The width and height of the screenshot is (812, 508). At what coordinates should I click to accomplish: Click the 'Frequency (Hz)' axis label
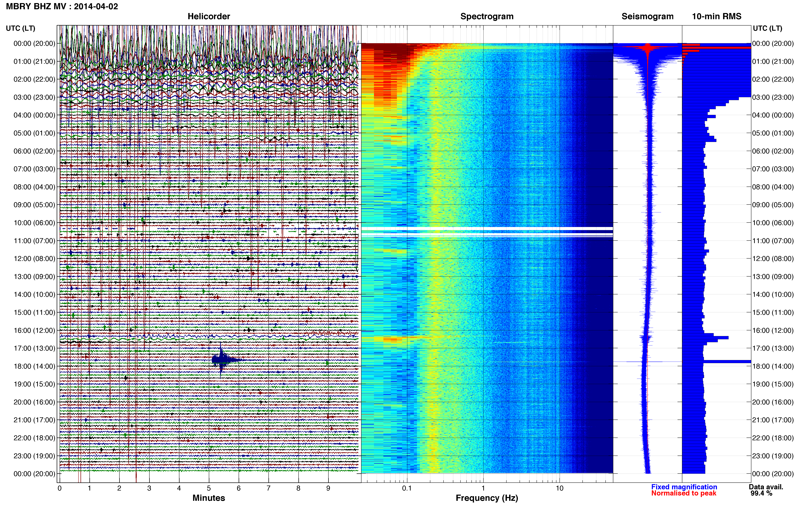coord(487,498)
